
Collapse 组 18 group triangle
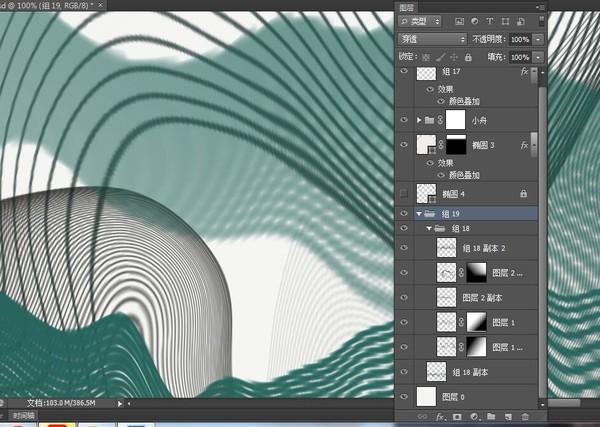point(429,228)
